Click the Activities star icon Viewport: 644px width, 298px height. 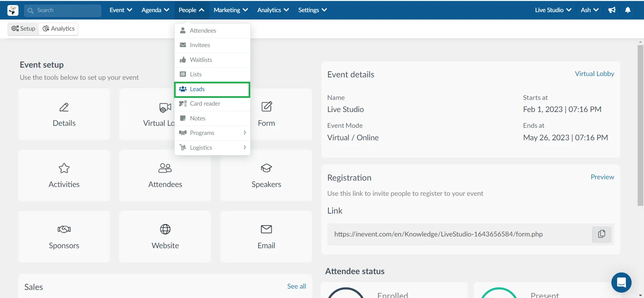pyautogui.click(x=64, y=168)
